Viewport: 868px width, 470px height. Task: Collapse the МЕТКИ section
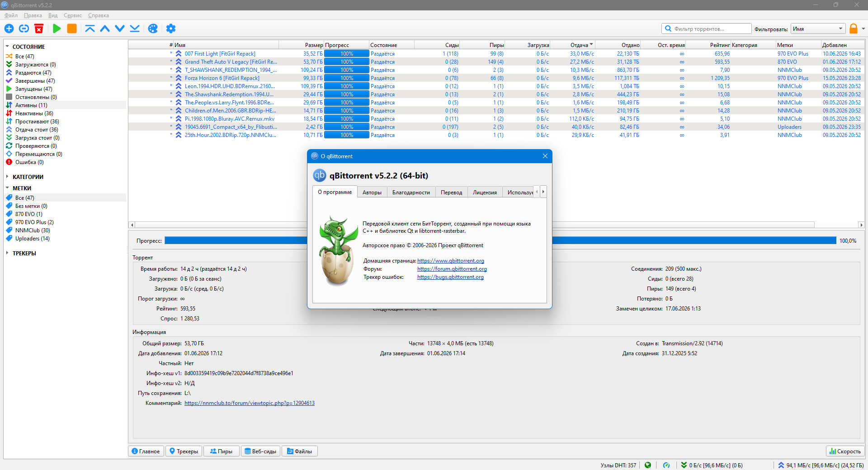point(7,188)
